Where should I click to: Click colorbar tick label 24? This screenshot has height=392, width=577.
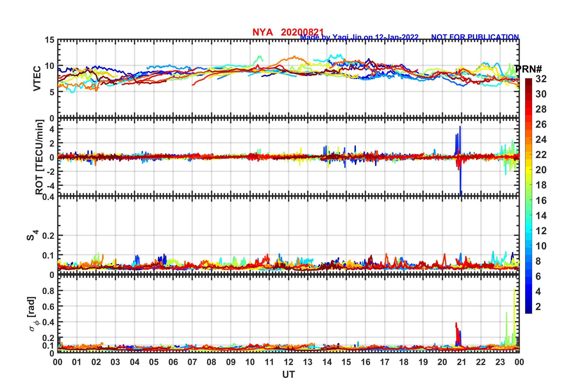[541, 140]
